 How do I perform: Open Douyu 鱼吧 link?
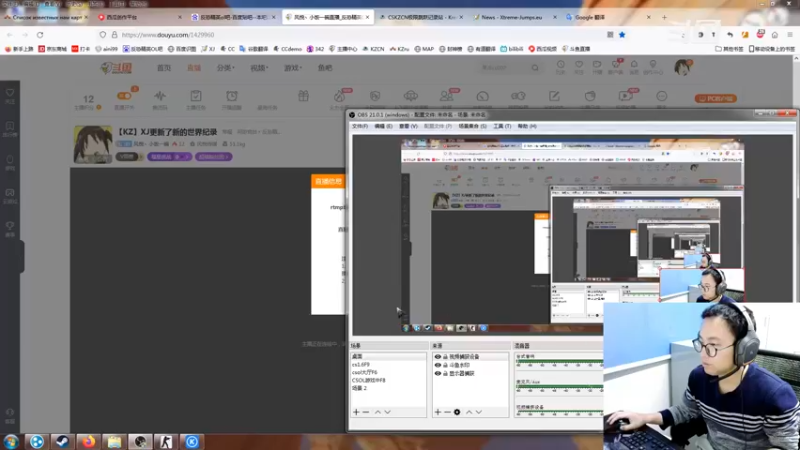325,68
